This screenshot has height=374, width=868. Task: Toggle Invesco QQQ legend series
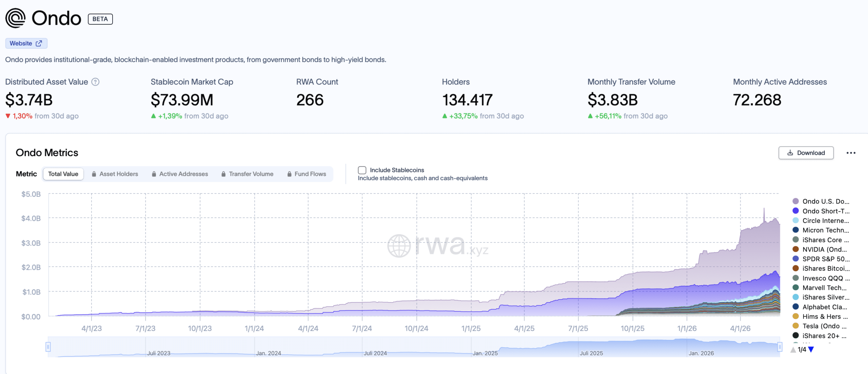pyautogui.click(x=821, y=278)
